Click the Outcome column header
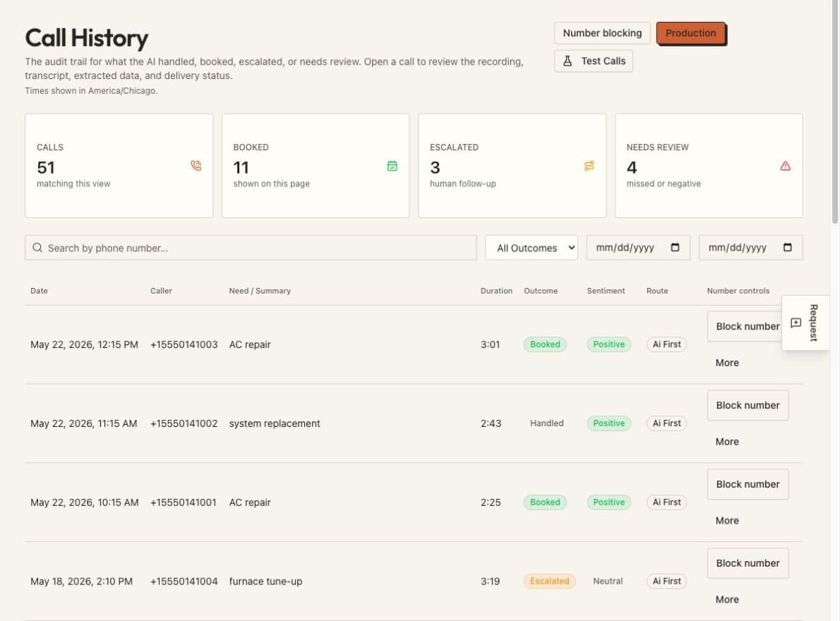840x621 pixels. click(541, 291)
